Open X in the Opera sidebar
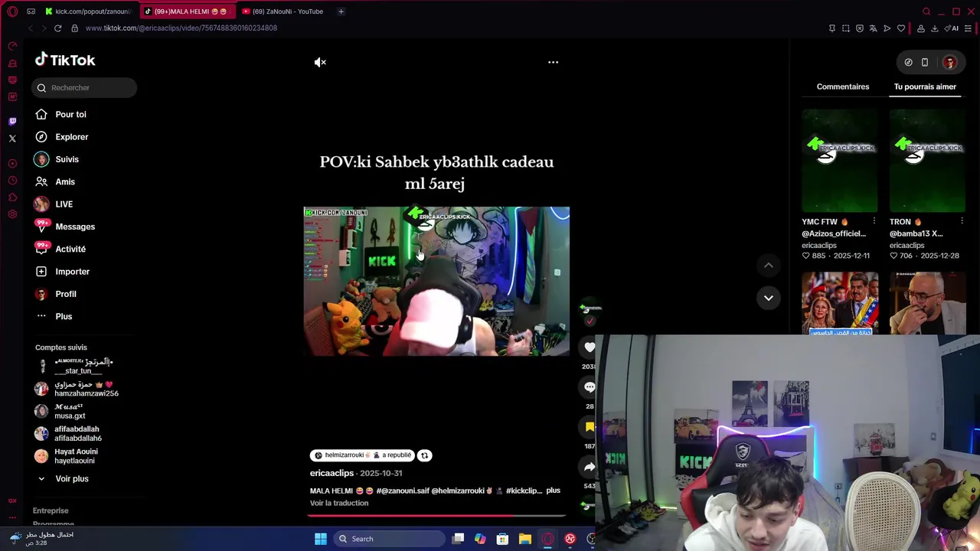Viewport: 980px width, 551px height. pos(12,139)
